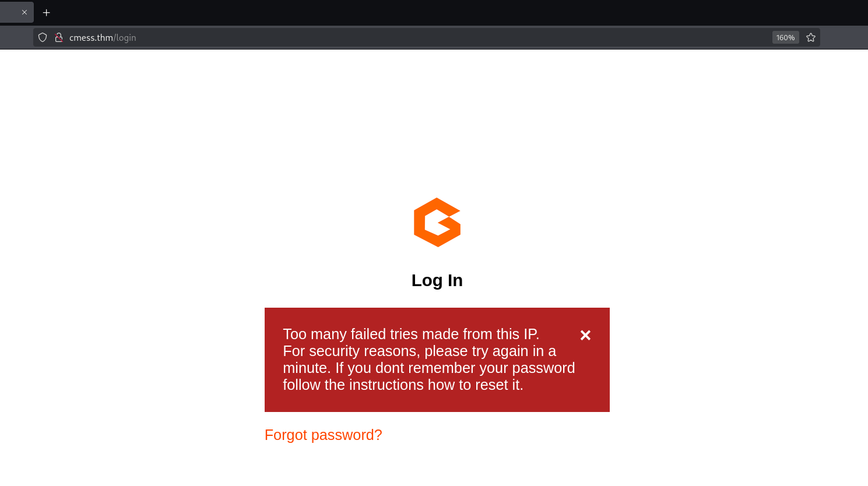The height and width of the screenshot is (486, 868).
Task: Focus the address bar showing cmess.thm/login
Action: (408, 37)
